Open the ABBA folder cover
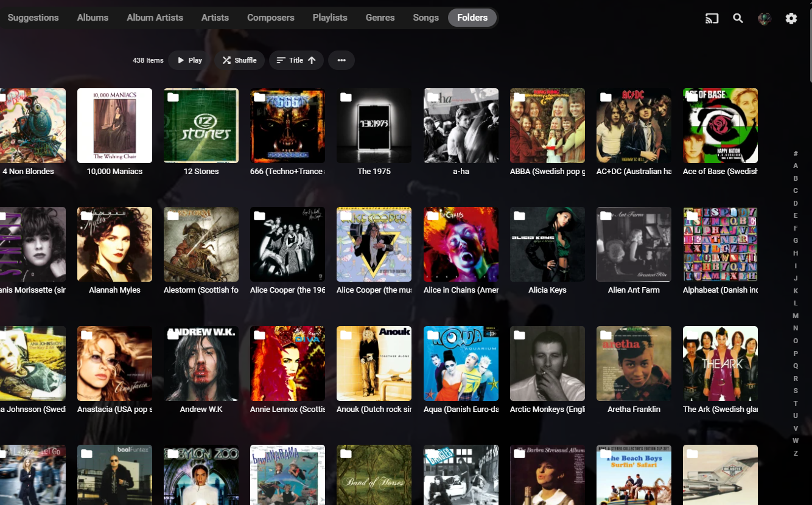 547,125
